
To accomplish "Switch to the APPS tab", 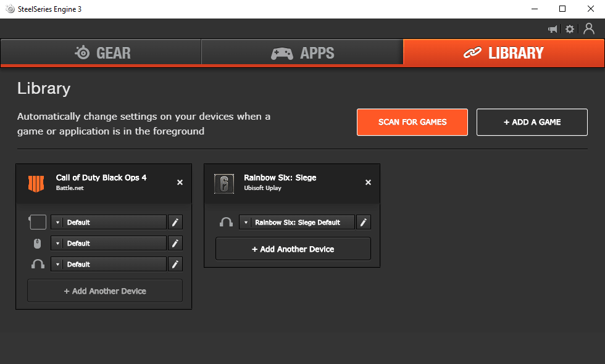I will 302,52.
